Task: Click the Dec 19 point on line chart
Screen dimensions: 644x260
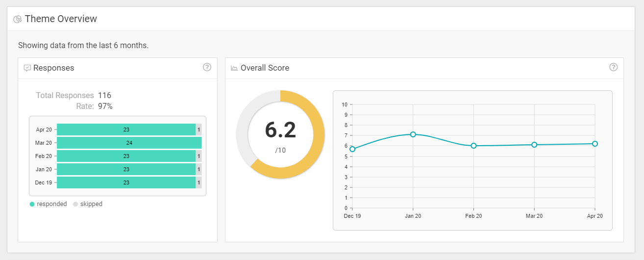Action: tap(352, 149)
